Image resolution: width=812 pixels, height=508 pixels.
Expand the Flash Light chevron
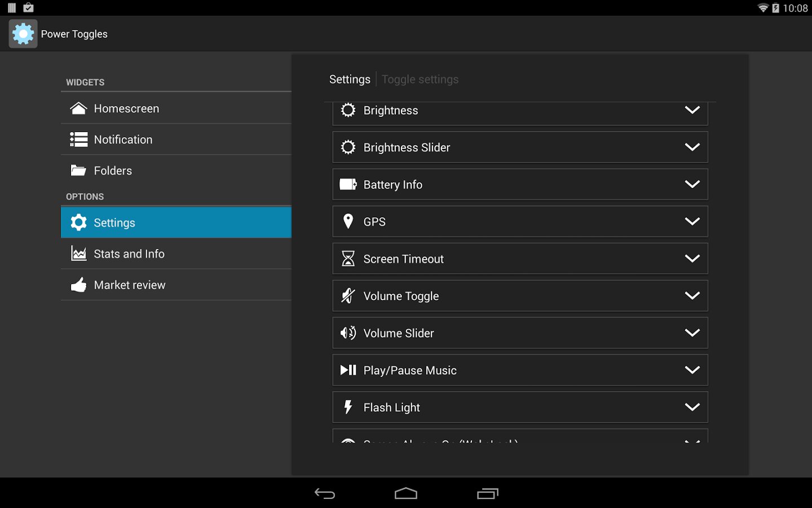pos(692,407)
